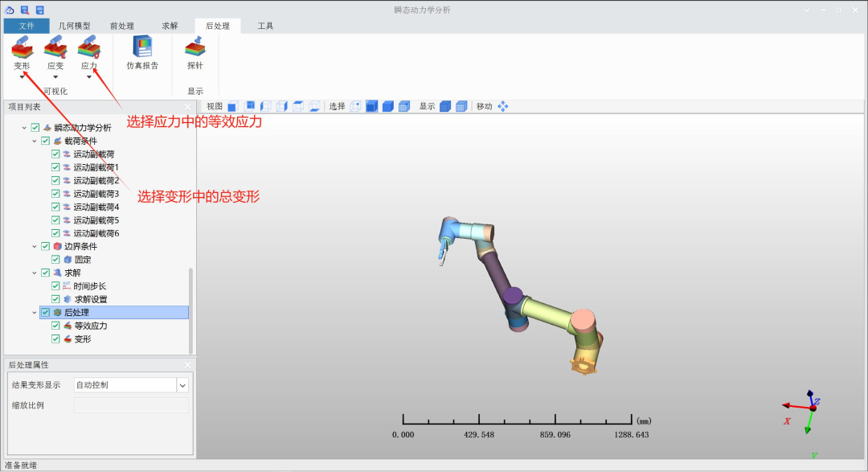Select the 变形 row under 后处理
The width and height of the screenshot is (868, 472).
click(83, 339)
